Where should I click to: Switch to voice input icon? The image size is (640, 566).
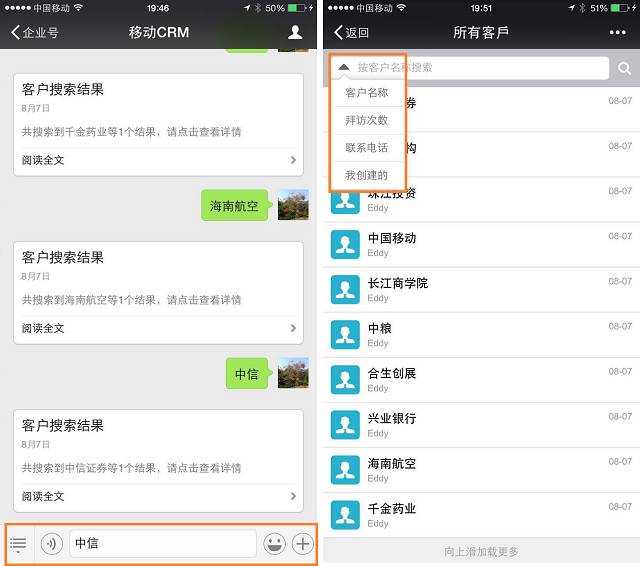click(x=52, y=544)
